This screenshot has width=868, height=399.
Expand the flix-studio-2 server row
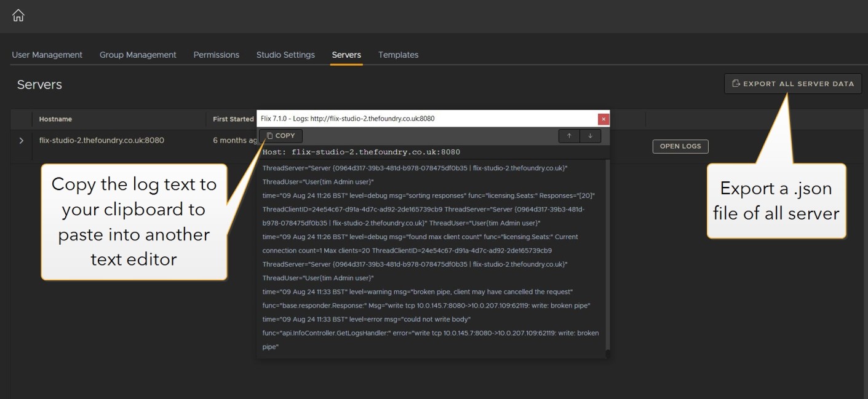coord(22,141)
